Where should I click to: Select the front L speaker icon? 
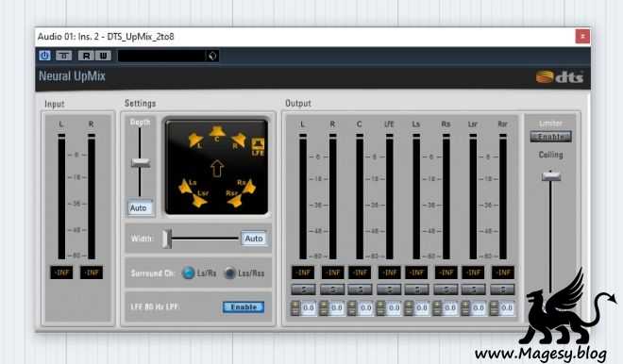click(x=196, y=141)
